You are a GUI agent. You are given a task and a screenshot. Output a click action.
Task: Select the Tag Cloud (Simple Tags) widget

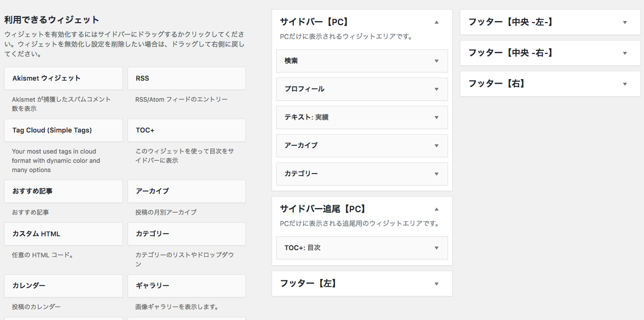coord(63,130)
